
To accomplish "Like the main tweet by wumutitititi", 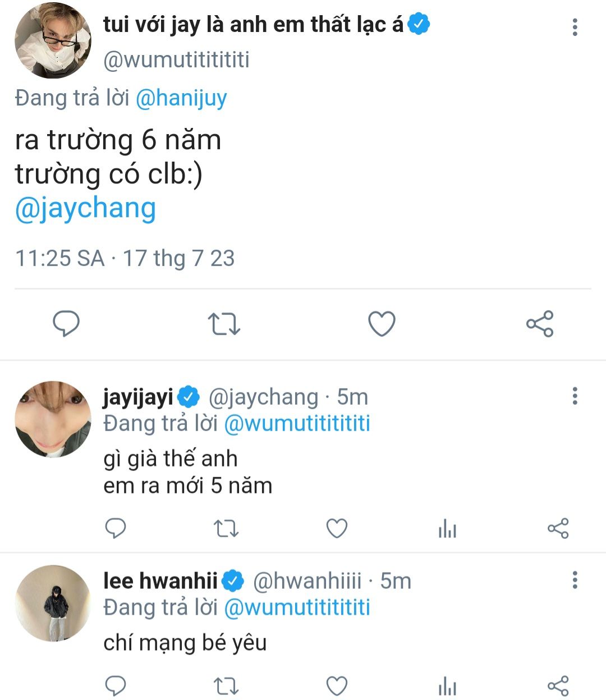I will (382, 324).
